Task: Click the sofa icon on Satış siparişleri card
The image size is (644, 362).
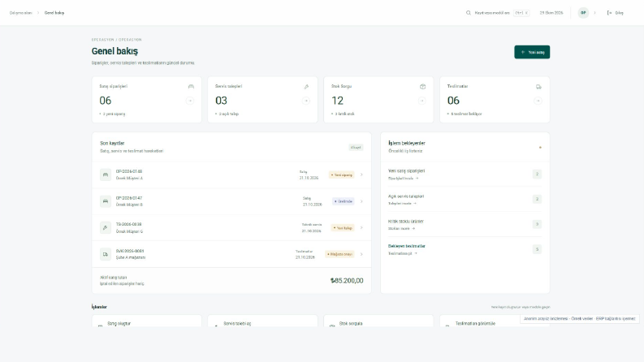Action: coord(191,87)
